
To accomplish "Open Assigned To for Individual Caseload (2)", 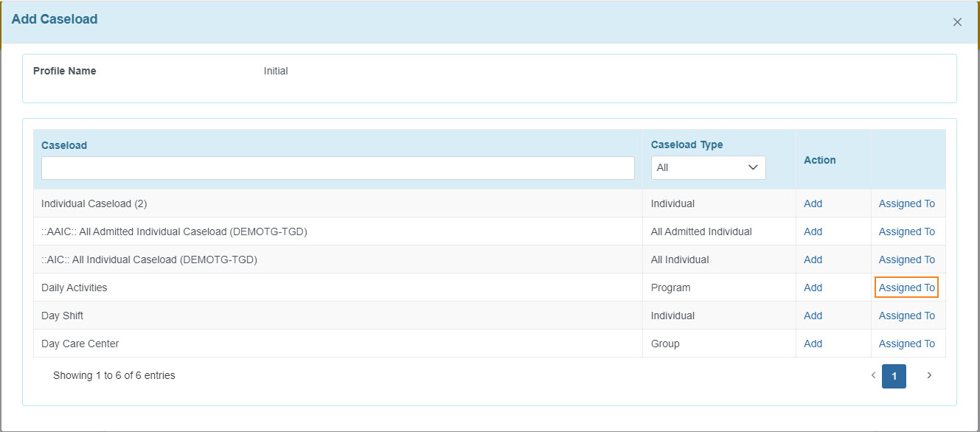I will [906, 203].
